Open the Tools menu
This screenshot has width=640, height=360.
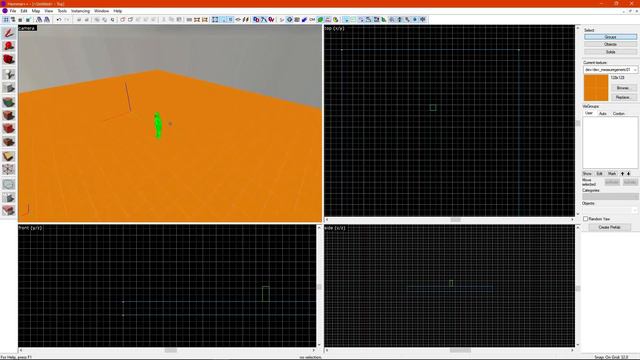pos(62,11)
